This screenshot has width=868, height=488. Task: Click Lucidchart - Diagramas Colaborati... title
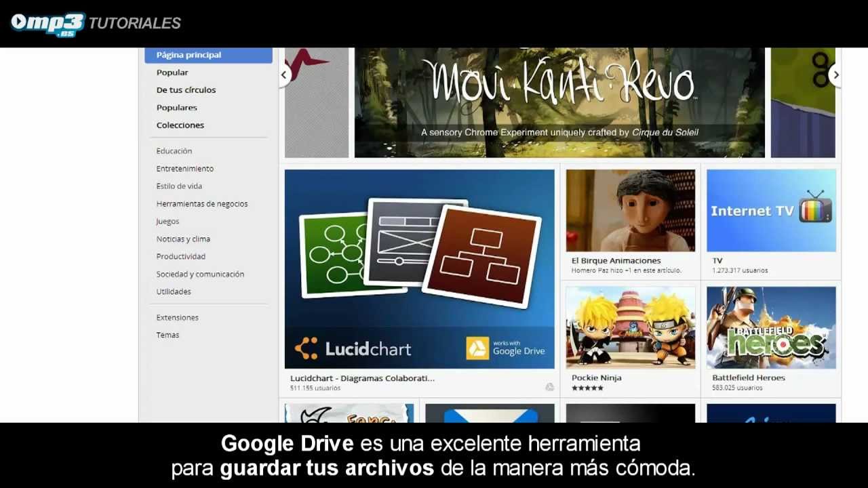tap(362, 378)
